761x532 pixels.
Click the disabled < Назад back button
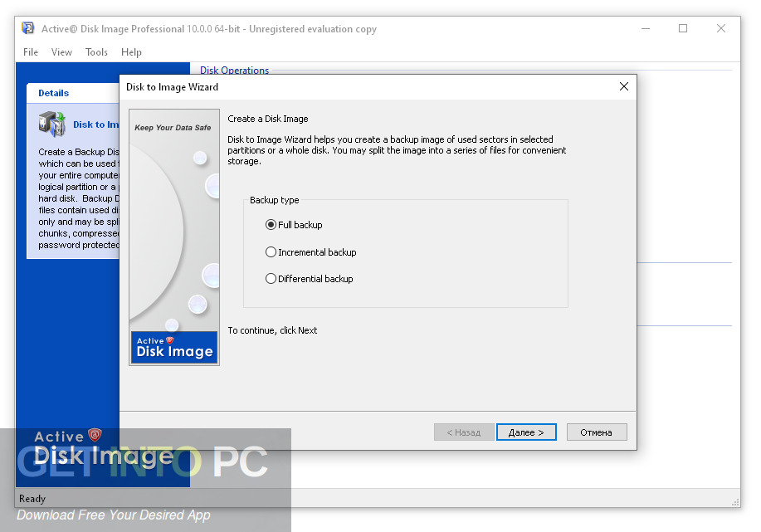[x=464, y=432]
